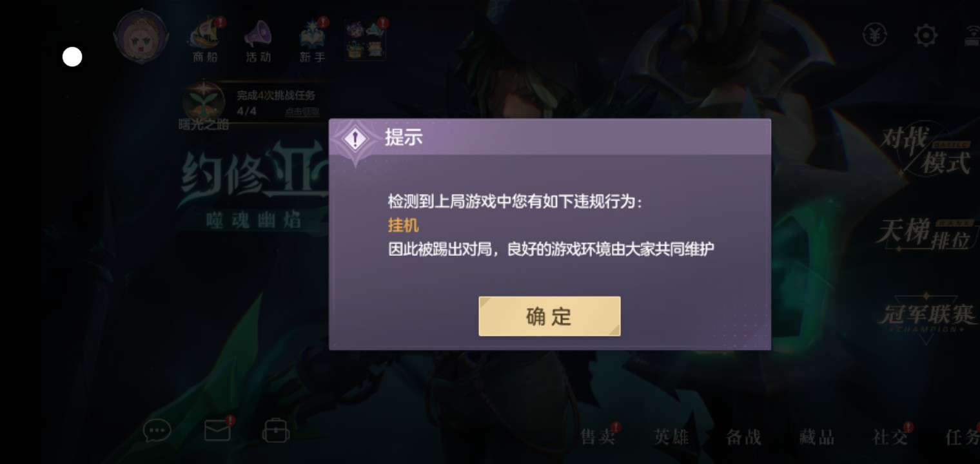Tap the player avatar portrait

(141, 37)
